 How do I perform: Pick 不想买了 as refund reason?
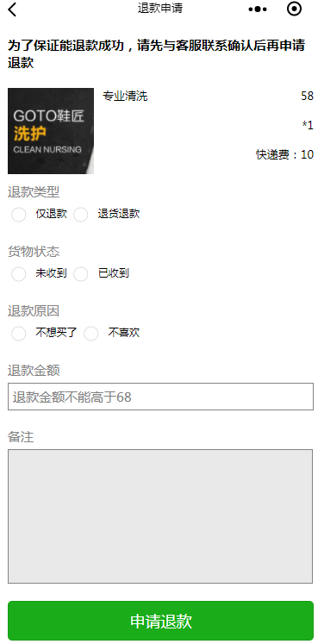pyautogui.click(x=19, y=334)
